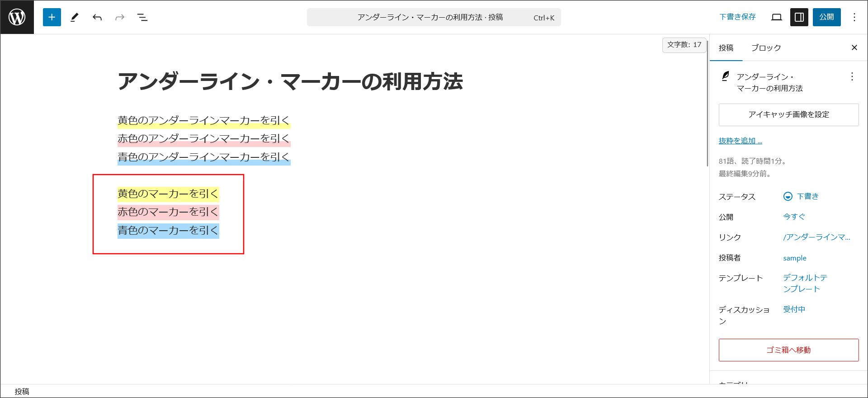The width and height of the screenshot is (868, 398).
Task: Click the 公開 publish button
Action: pos(827,17)
